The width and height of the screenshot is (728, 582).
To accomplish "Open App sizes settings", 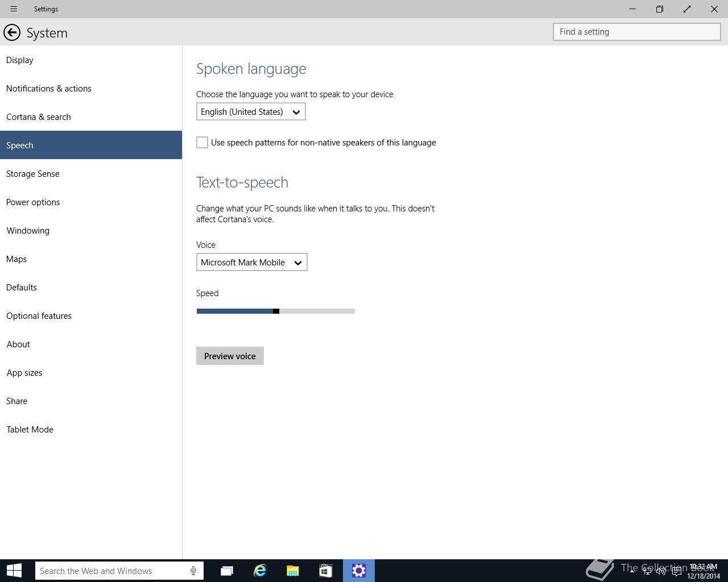I will pos(91,372).
